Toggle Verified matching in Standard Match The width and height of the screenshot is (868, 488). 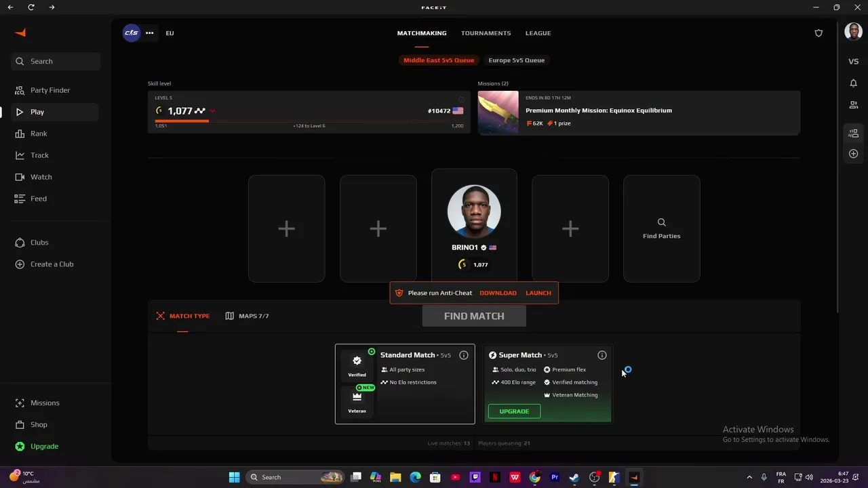[x=357, y=365]
